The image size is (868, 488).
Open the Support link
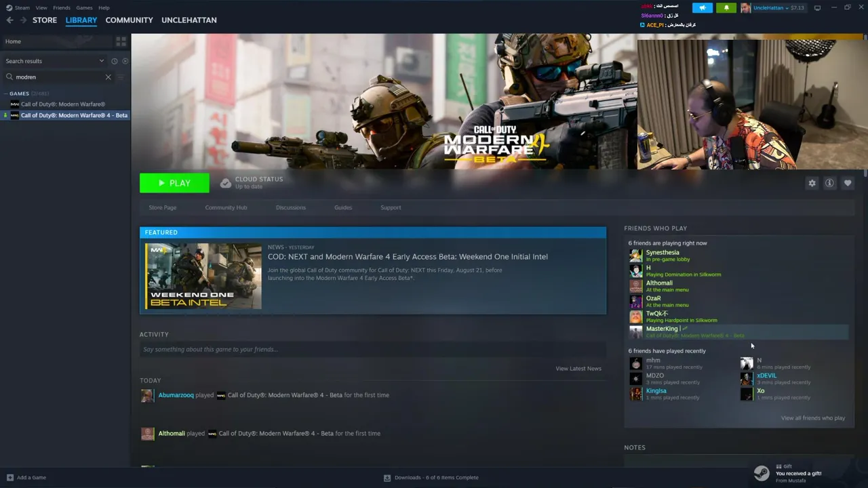pyautogui.click(x=391, y=207)
